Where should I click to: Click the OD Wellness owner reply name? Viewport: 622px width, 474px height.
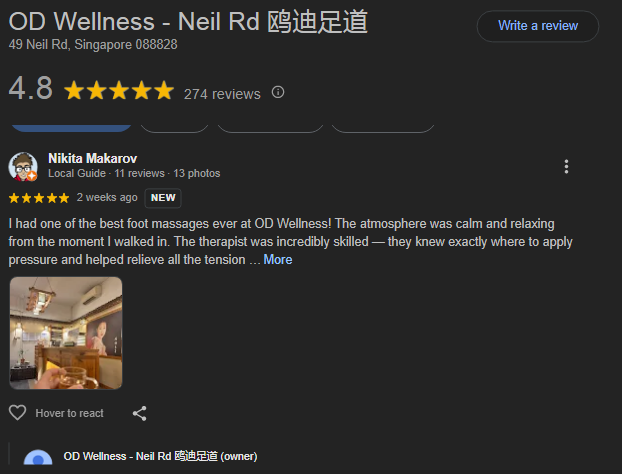coord(160,456)
